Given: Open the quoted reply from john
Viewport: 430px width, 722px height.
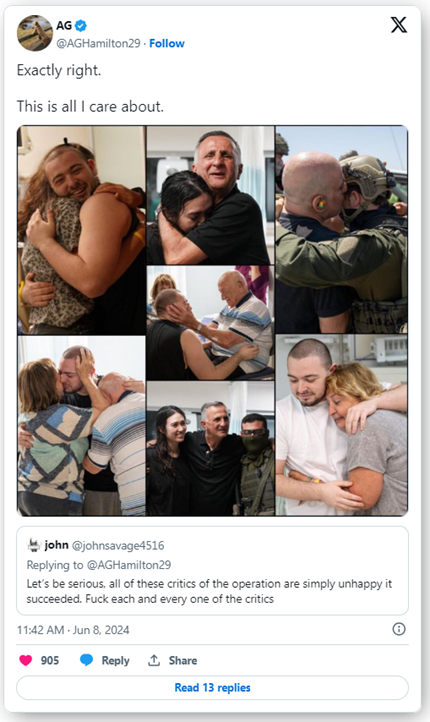Looking at the screenshot, I should click(x=212, y=571).
